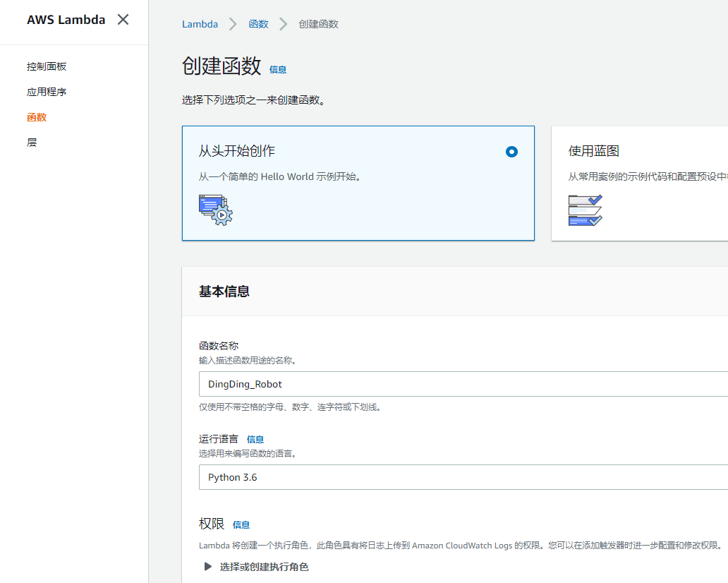Viewport: 728px width, 583px height.
Task: Open 控制面板 in the sidebar
Action: [x=47, y=66]
